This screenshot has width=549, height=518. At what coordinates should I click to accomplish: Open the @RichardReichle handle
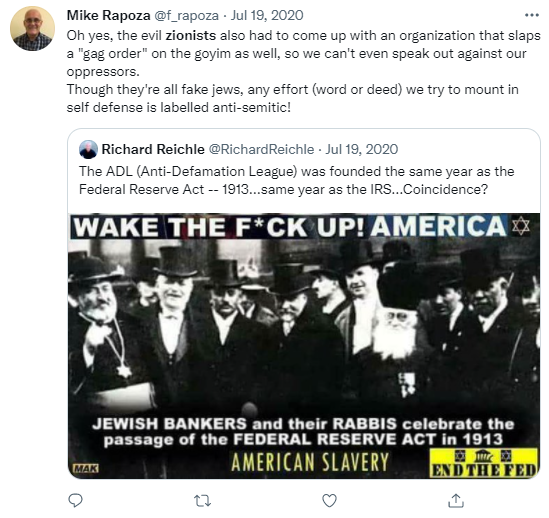pyautogui.click(x=261, y=149)
